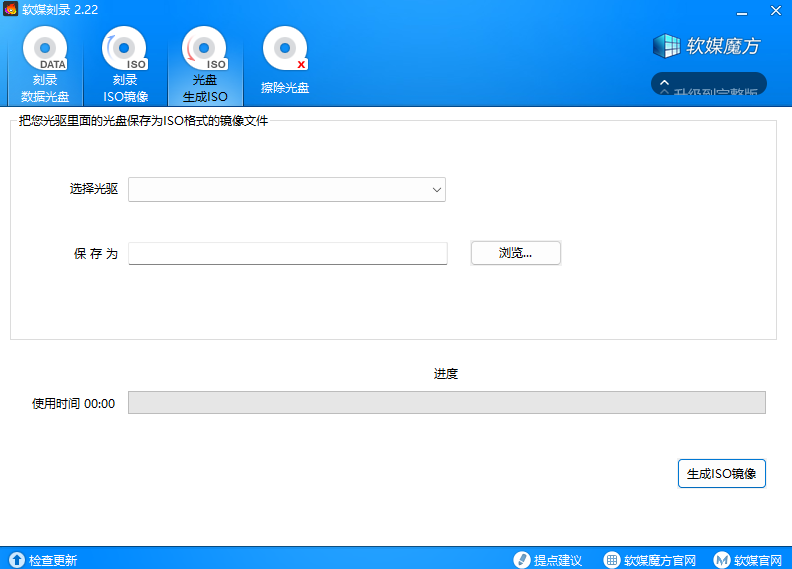Click the pencil icon for 提点建议
The width and height of the screenshot is (792, 569).
pos(521,560)
